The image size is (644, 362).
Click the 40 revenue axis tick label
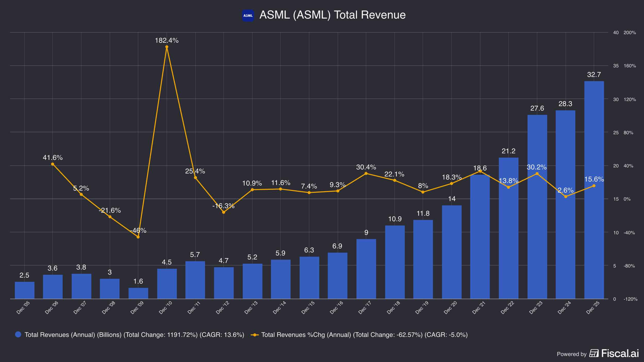point(616,33)
